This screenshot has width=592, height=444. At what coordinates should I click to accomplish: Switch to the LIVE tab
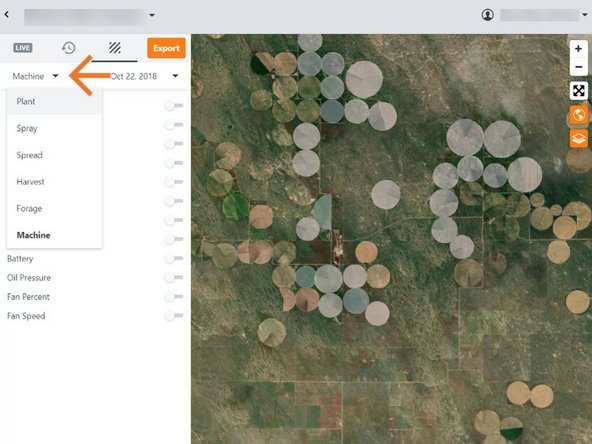coord(23,48)
